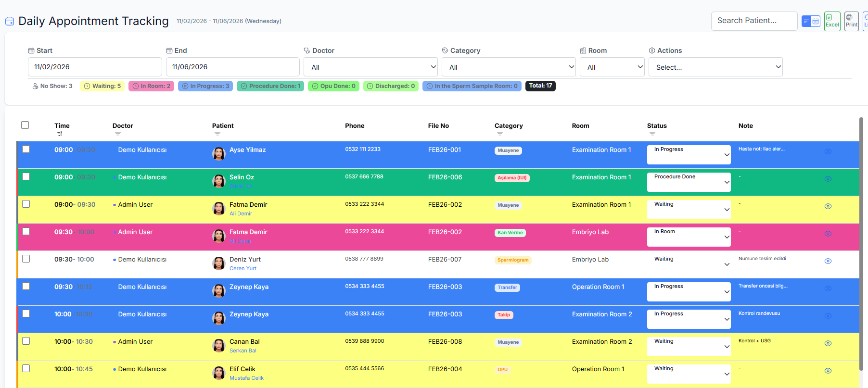Image resolution: width=868 pixels, height=388 pixels.
Task: Open the Doctor filter dropdown
Action: 370,67
